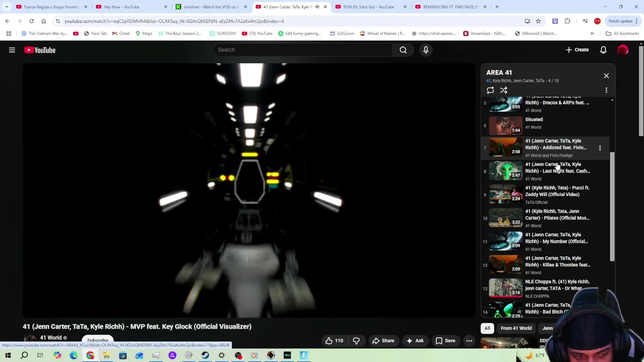Viewport: 644px width, 362px height.
Task: Go to YouTube home via logo
Action: point(39,50)
